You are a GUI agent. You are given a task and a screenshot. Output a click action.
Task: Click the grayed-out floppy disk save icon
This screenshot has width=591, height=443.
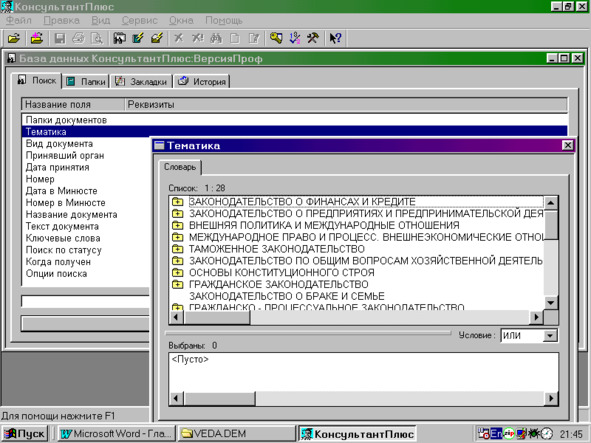[x=60, y=38]
